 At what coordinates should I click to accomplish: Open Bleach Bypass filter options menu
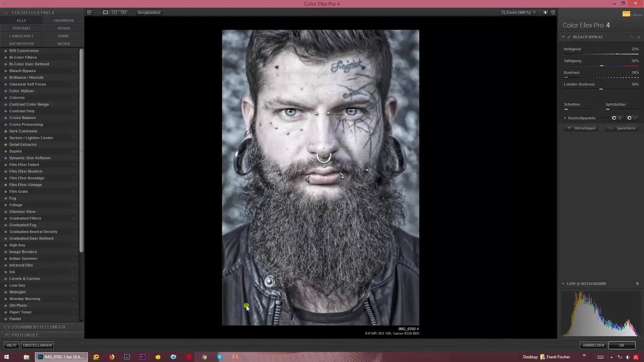click(633, 37)
